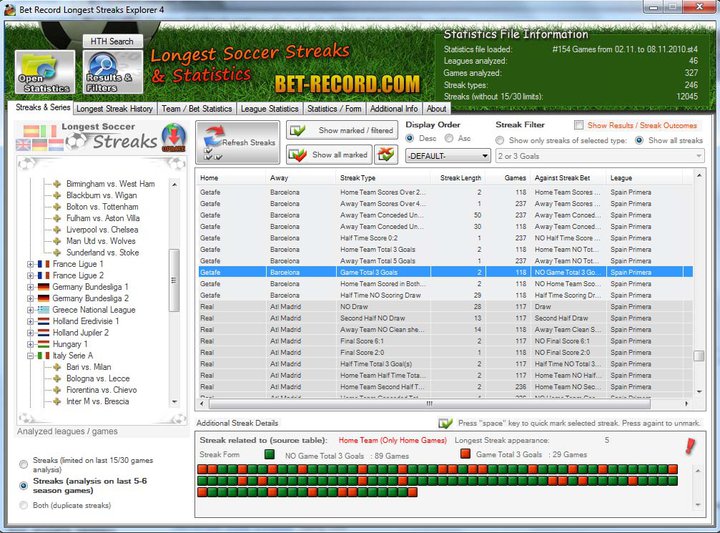Image resolution: width=720 pixels, height=533 pixels.
Task: Click match icon beside Sunderland vs. Stoke
Action: [x=57, y=252]
